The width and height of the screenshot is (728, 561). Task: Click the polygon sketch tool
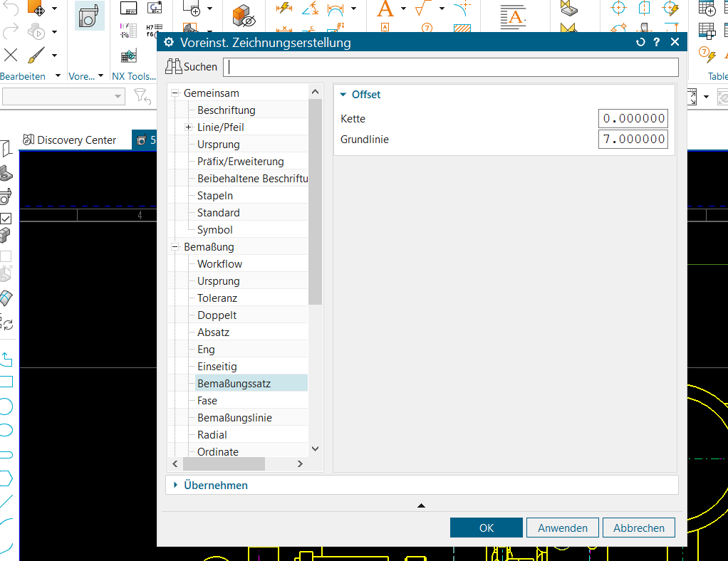pos(6,477)
